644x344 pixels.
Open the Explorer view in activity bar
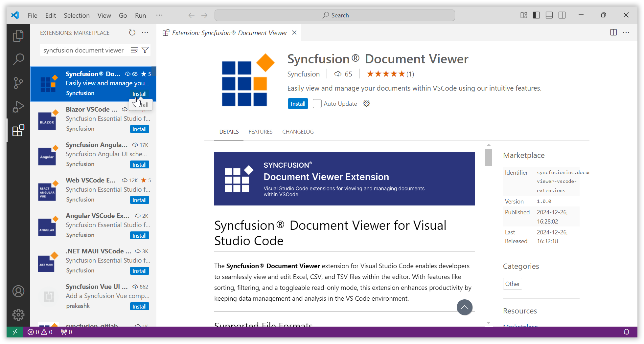18,36
